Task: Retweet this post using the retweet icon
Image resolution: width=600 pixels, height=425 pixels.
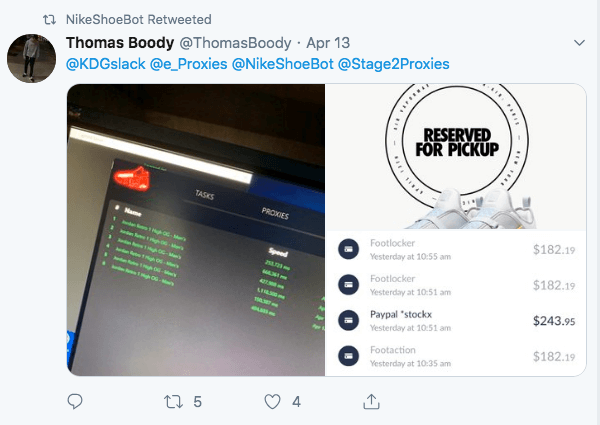Action: 173,402
